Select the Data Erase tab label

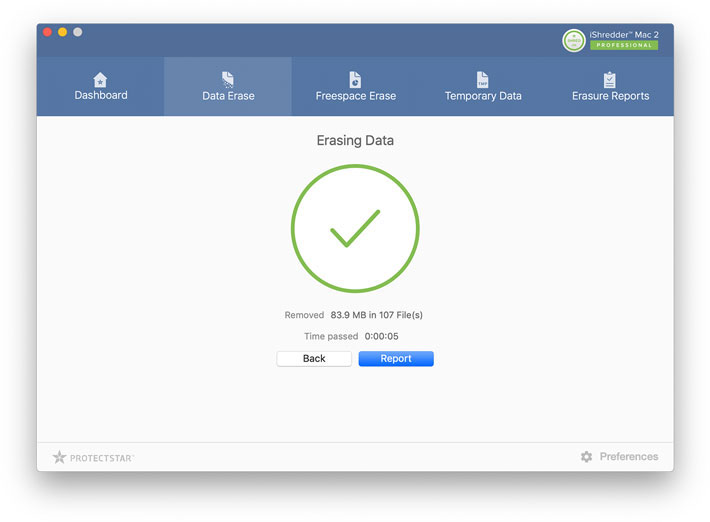tap(228, 96)
